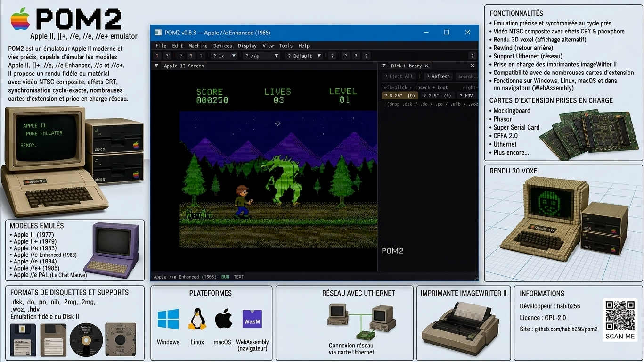
Task: Click the "Plus encore..." list entry
Action: pyautogui.click(x=511, y=152)
